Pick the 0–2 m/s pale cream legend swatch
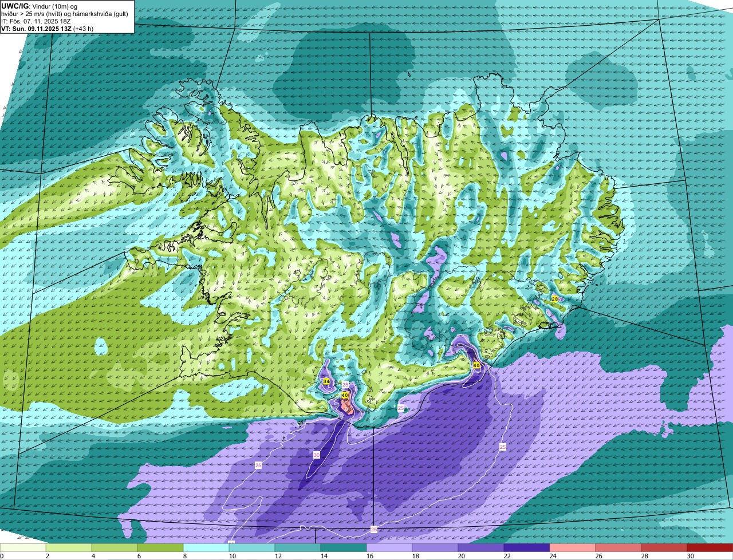Screen dimensions: 733x560 tap(23, 548)
